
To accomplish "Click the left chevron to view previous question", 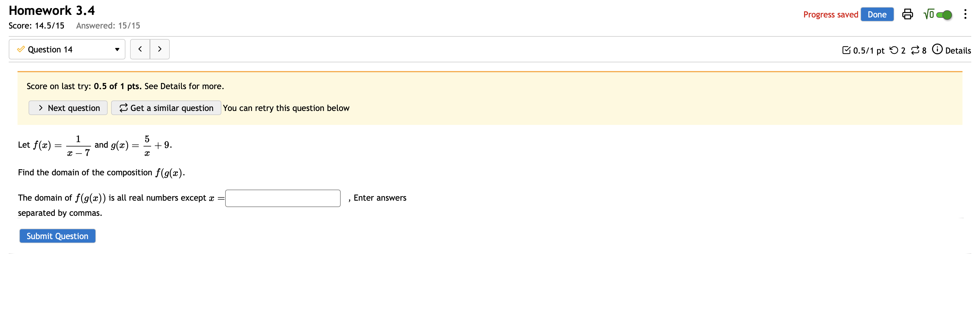I will [140, 49].
